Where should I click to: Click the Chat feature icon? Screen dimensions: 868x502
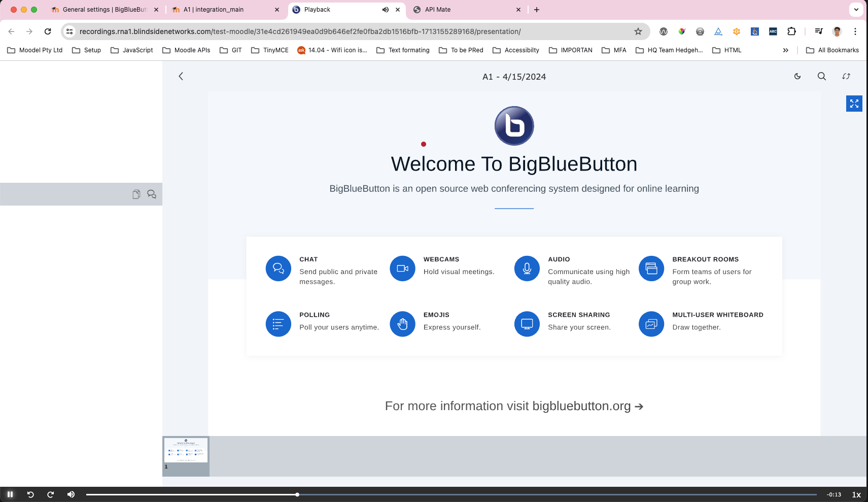tap(279, 269)
